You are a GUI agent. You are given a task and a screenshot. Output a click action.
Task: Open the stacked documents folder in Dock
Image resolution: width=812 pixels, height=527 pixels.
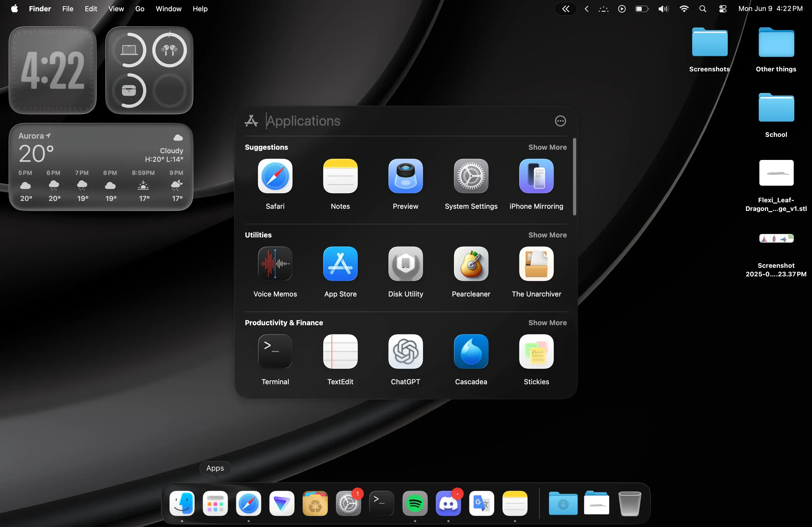596,503
